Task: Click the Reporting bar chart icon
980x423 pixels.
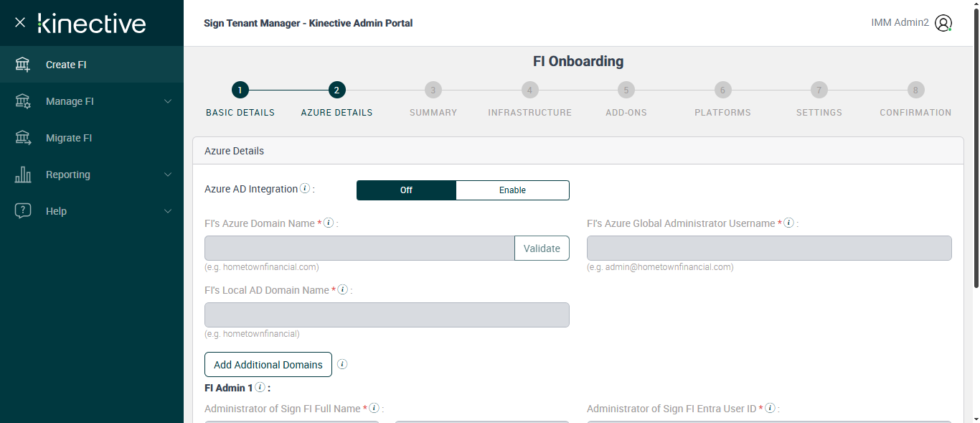Action: (23, 175)
